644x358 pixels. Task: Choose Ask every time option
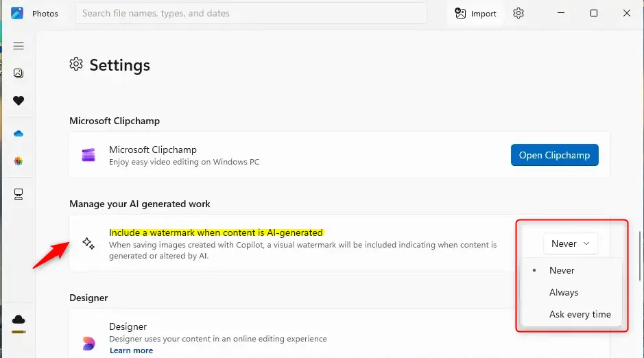click(571, 315)
